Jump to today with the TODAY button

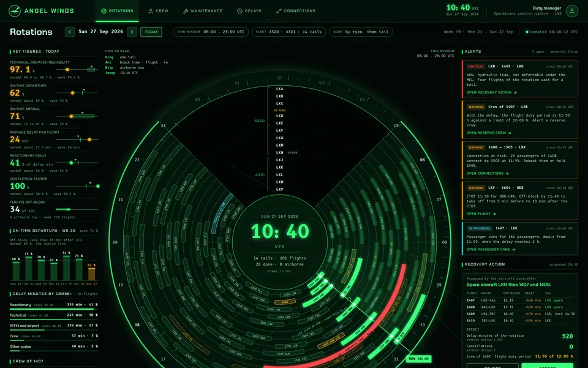(x=151, y=32)
